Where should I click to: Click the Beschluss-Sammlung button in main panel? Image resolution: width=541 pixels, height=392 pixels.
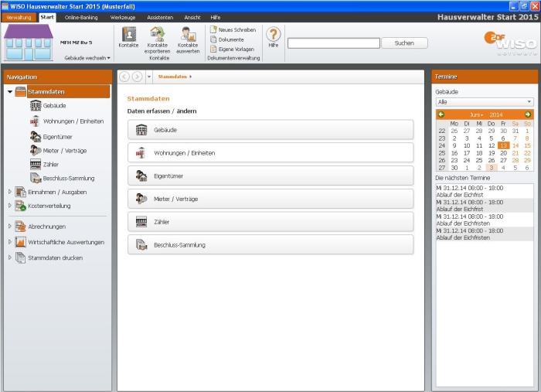click(x=270, y=245)
